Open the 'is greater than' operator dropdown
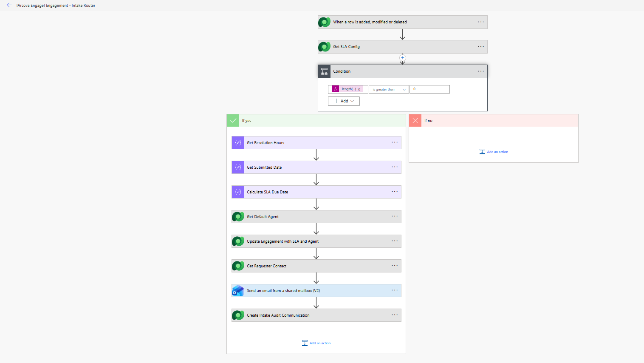The image size is (644, 363). coord(389,89)
